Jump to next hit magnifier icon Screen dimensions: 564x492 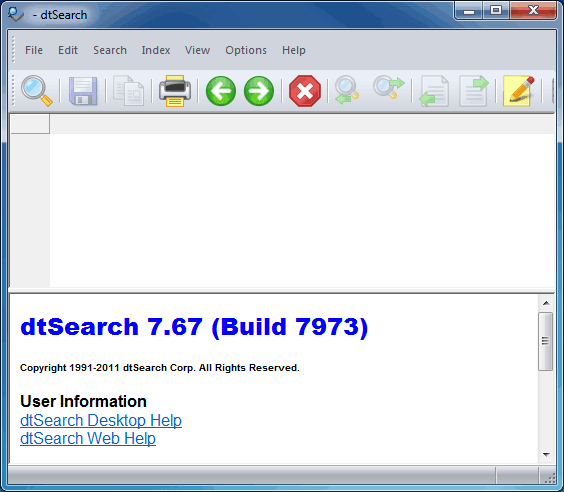[x=389, y=87]
